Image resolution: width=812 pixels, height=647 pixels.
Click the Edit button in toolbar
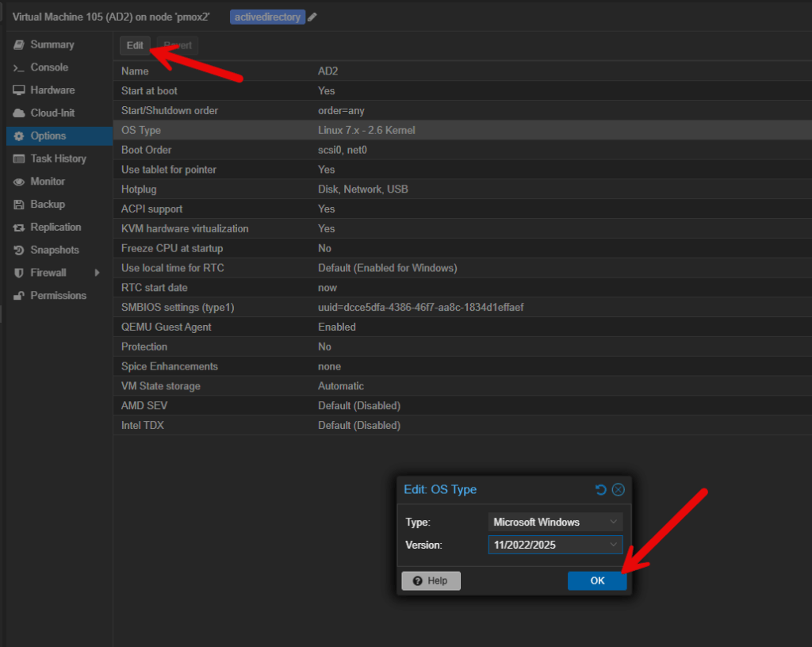(135, 45)
